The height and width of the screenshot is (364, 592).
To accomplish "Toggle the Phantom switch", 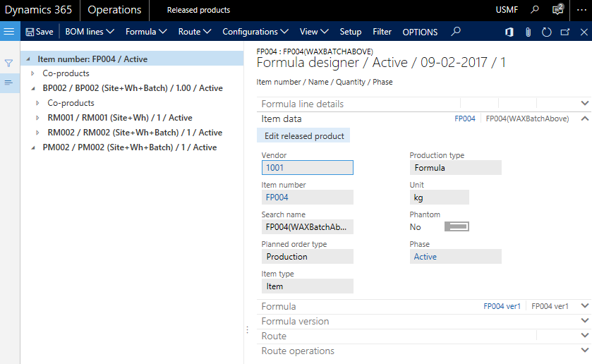I will (457, 226).
